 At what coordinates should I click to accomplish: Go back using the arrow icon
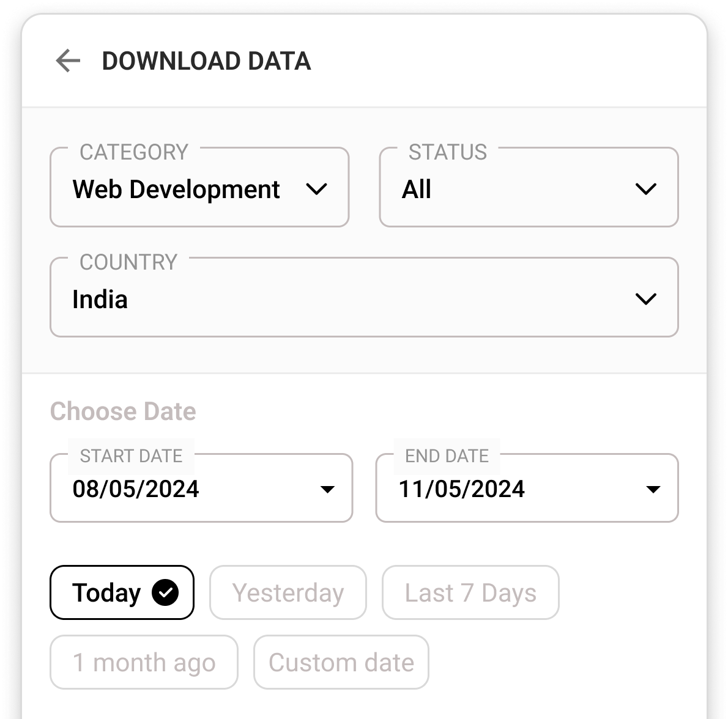pyautogui.click(x=68, y=61)
